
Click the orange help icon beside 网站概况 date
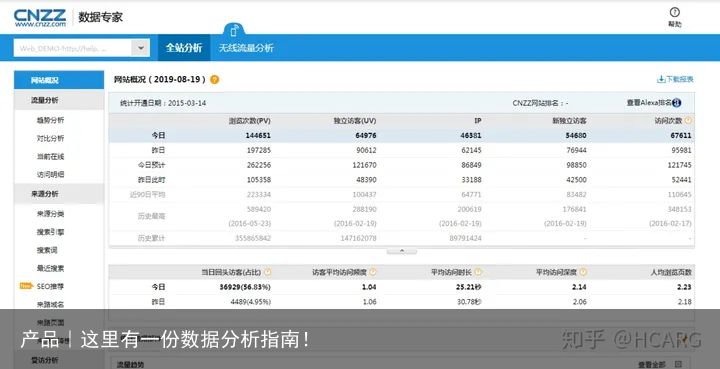click(214, 79)
